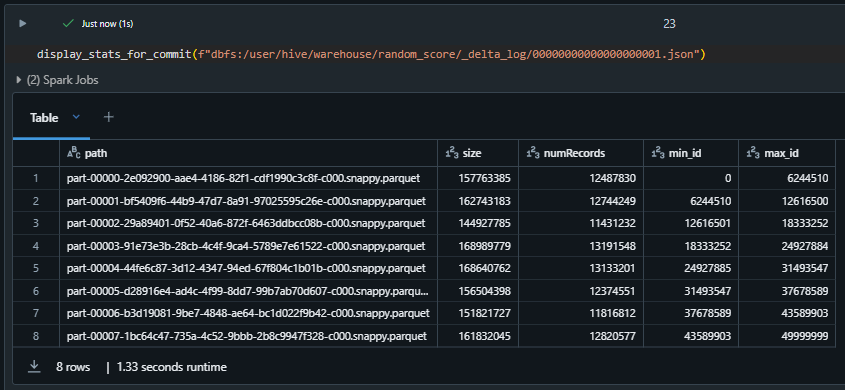The image size is (845, 390).
Task: Expand the (2) Spark Jobs section
Action: pos(58,80)
